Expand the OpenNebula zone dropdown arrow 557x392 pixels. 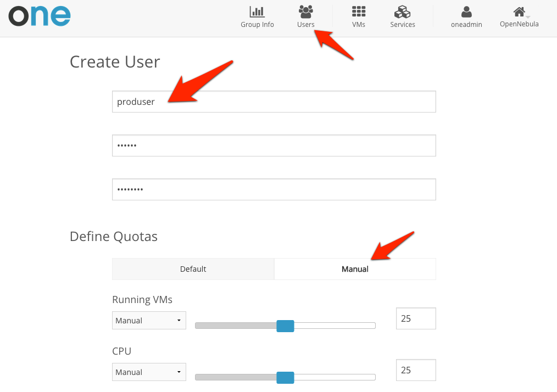point(528,16)
